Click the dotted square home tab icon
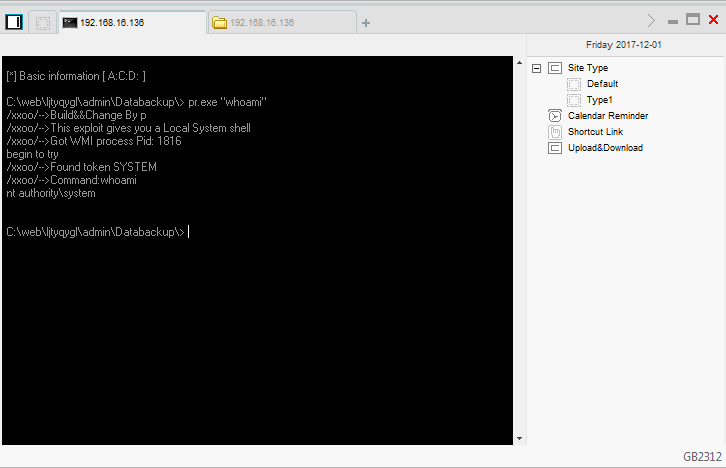 click(43, 23)
